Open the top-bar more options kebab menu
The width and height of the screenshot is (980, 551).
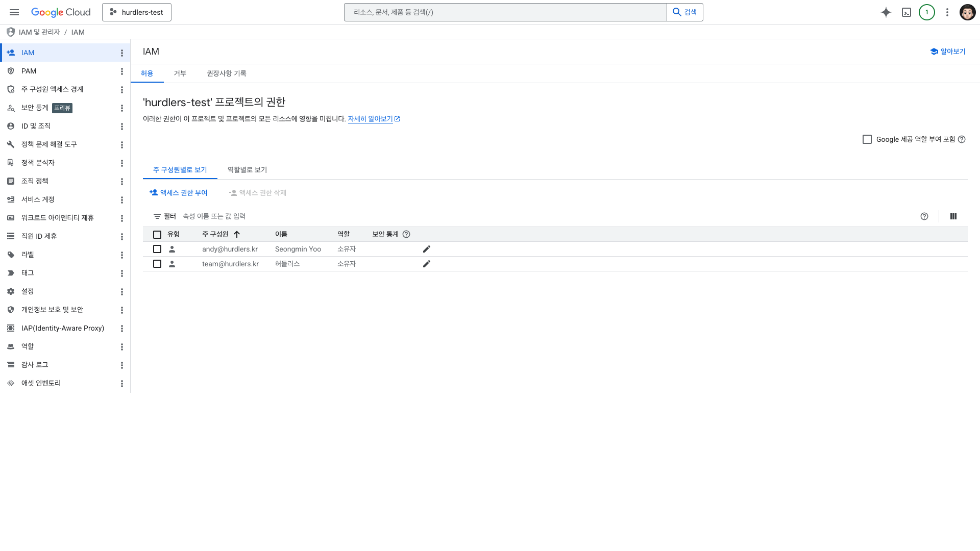pos(947,12)
